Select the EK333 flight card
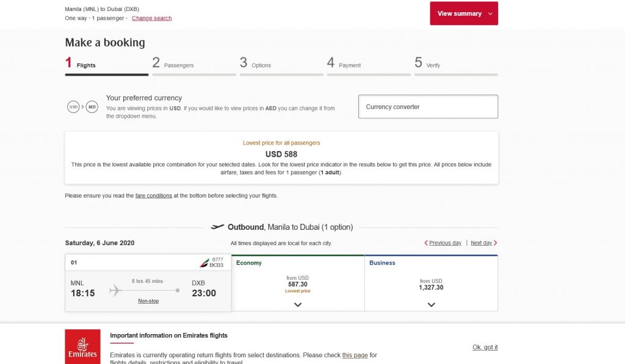The image size is (625, 364). pyautogui.click(x=148, y=283)
